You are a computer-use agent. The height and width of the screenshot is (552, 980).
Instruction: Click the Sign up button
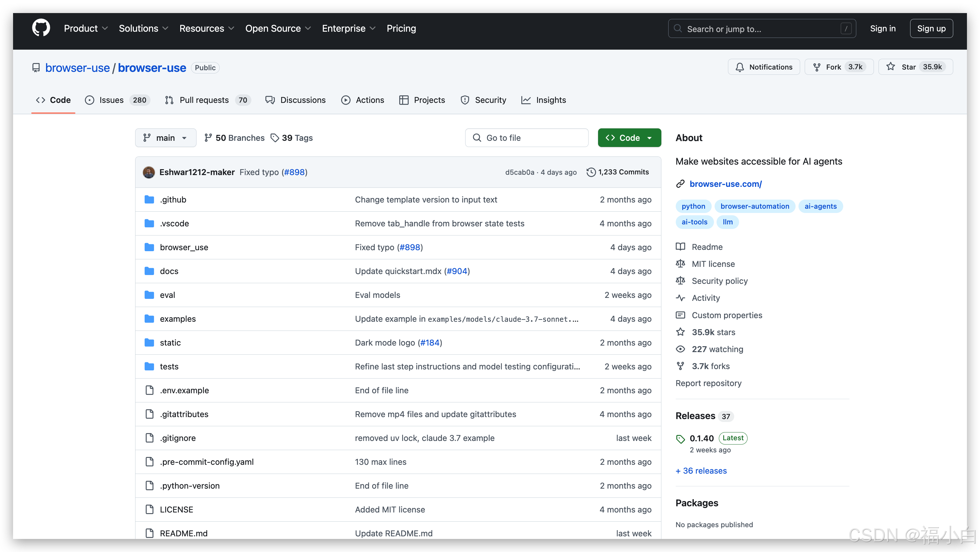pos(931,28)
